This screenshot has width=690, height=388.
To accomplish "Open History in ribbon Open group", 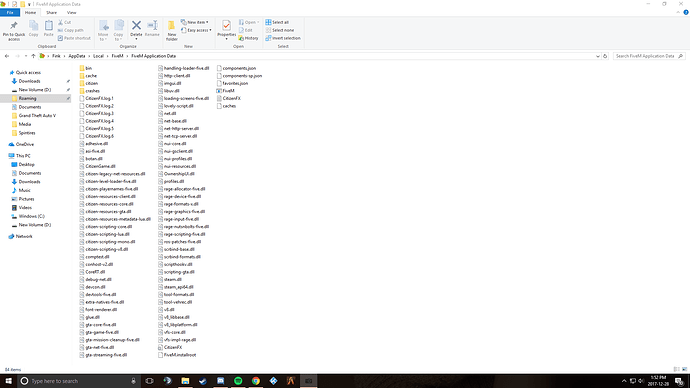I will click(248, 38).
